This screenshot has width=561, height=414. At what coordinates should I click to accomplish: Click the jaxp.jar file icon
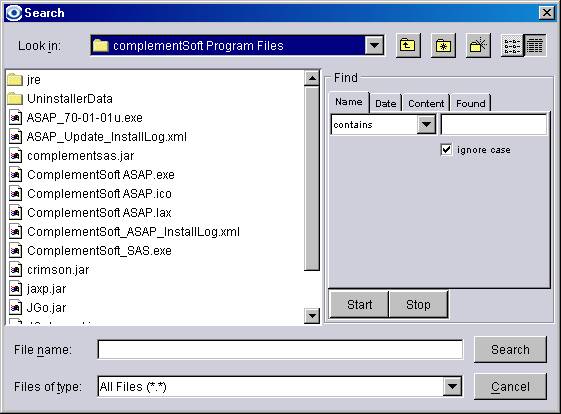15,288
